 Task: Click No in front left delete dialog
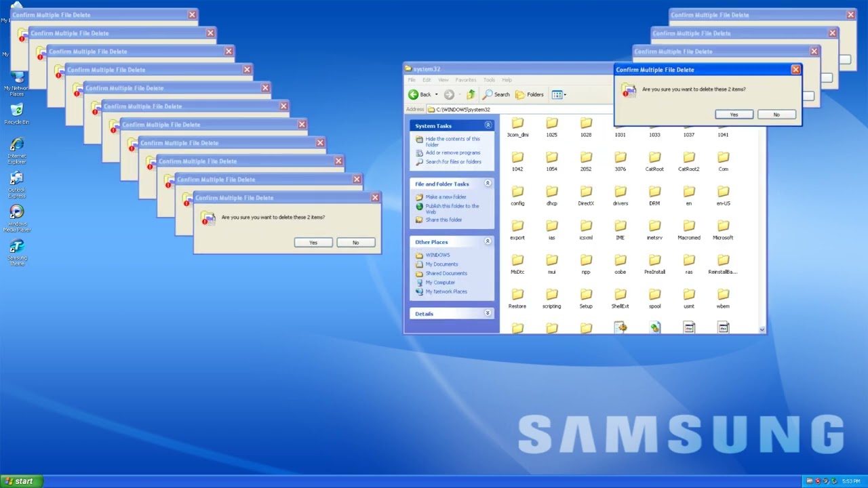click(x=355, y=243)
